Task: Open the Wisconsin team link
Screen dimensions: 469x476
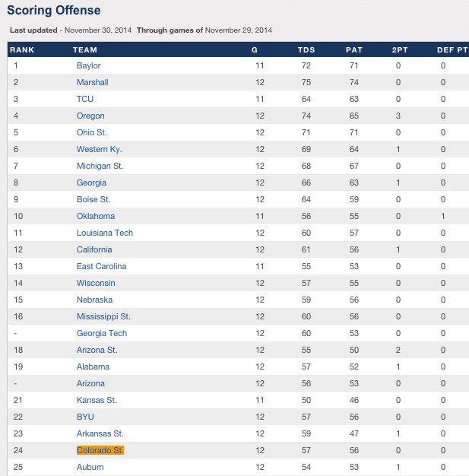Action: (96, 283)
